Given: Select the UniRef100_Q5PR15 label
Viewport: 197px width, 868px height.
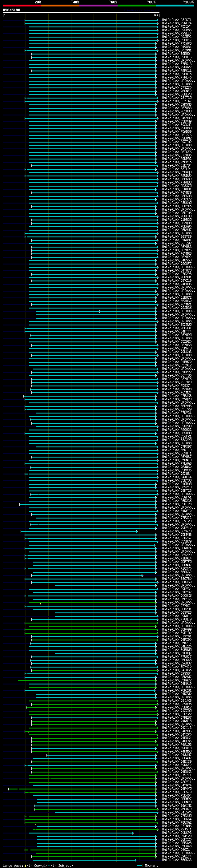Looking at the screenshot, I should point(176,162).
